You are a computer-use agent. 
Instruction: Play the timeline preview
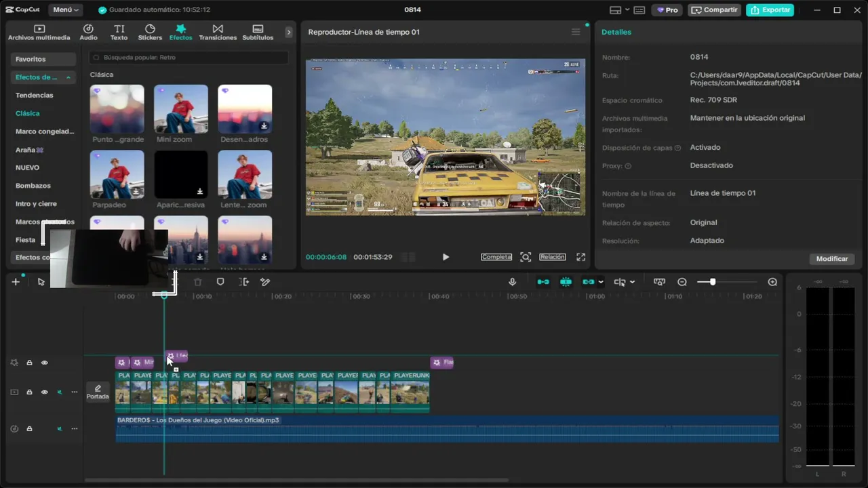point(446,258)
